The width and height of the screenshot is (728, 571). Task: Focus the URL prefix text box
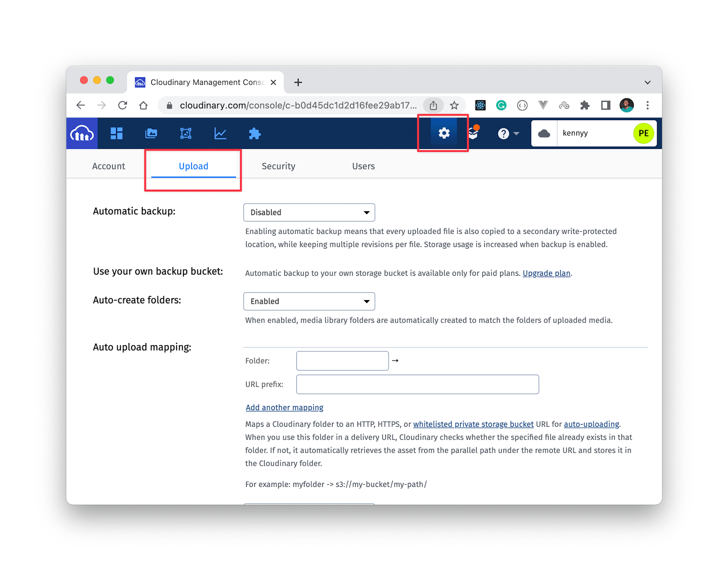pyautogui.click(x=417, y=384)
